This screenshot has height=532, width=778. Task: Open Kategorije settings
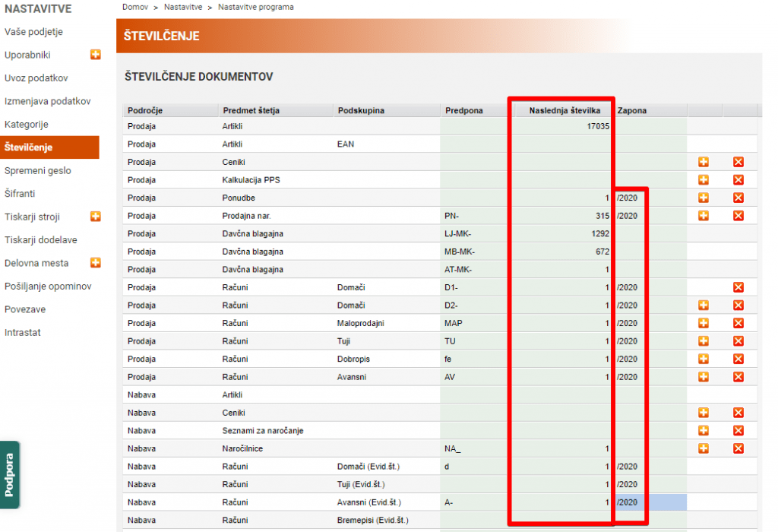pos(27,124)
